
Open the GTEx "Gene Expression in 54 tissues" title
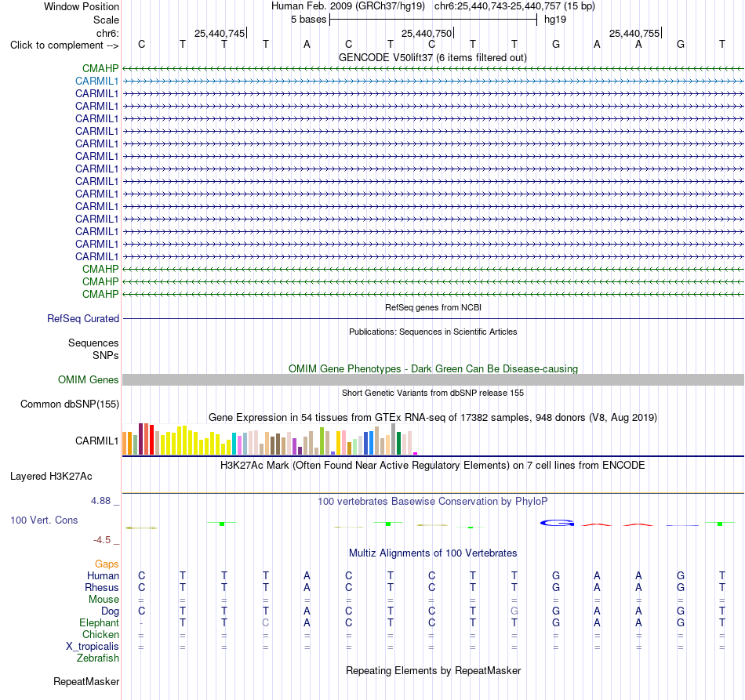(x=433, y=418)
